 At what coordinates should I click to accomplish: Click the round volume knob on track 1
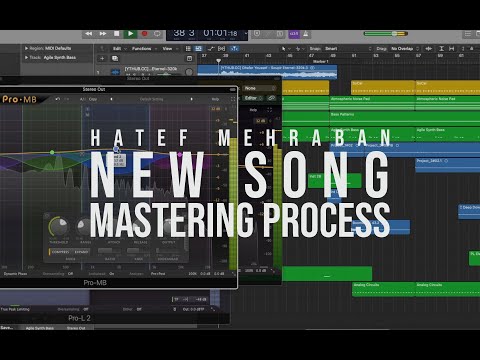189,72
